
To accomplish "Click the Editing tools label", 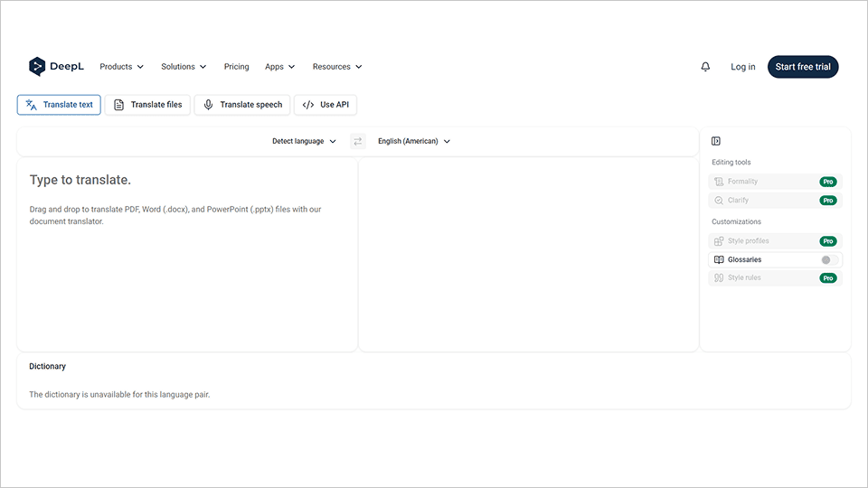I will click(731, 162).
